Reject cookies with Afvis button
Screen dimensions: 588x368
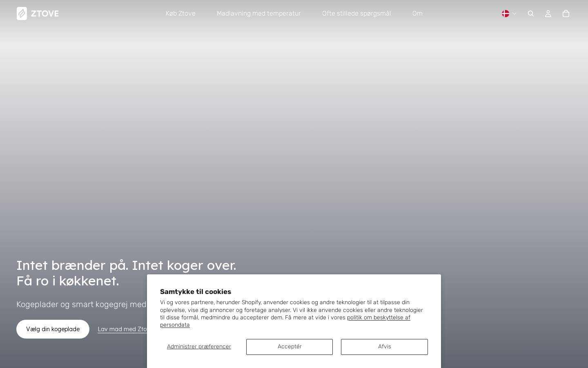[x=384, y=347]
